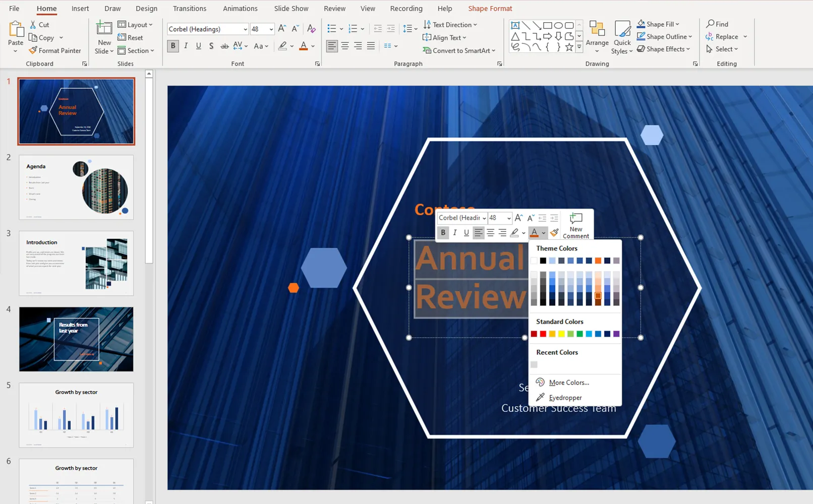Toggle align right in ribbon
This screenshot has width=813, height=504.
tap(358, 46)
